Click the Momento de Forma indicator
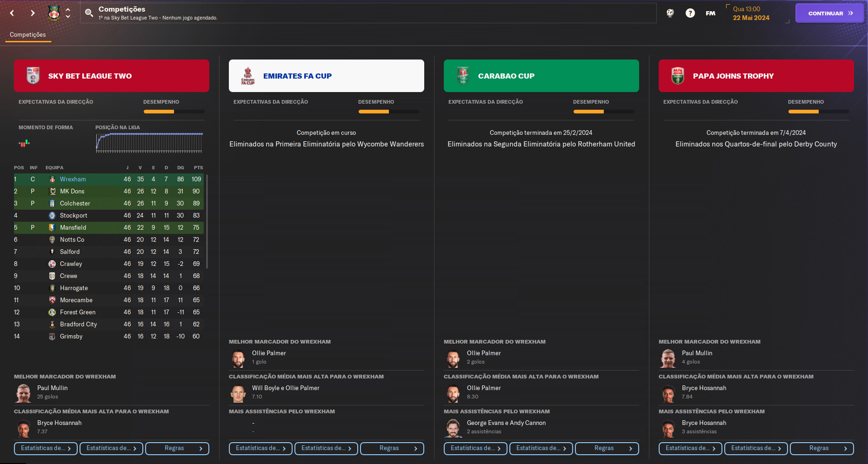 click(x=24, y=143)
